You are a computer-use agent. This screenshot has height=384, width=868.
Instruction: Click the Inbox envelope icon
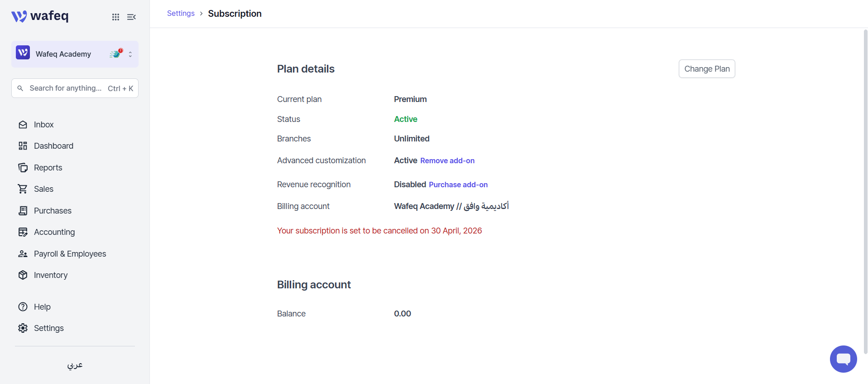point(23,125)
